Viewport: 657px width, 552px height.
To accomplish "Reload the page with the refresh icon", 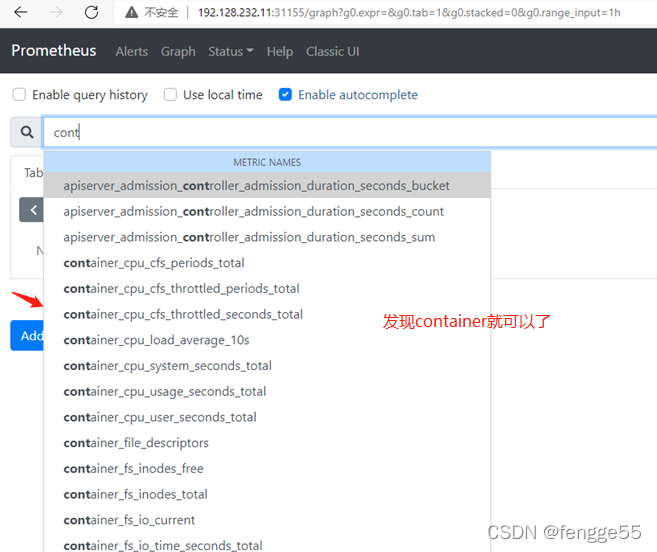I will tap(91, 13).
